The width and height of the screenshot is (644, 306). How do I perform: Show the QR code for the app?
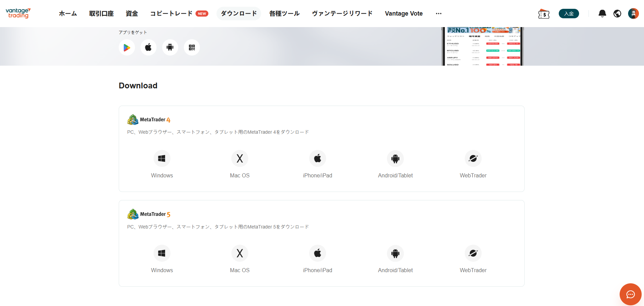coord(192,47)
